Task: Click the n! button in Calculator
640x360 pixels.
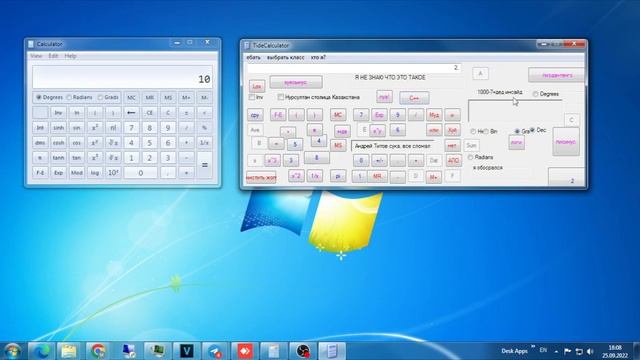Action: (113, 128)
